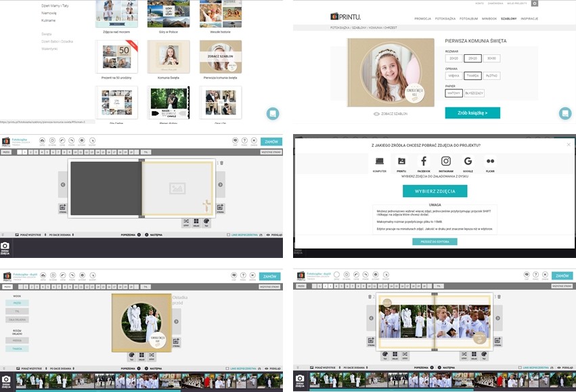Screen dimensions: 576x392
Task: Choose Facebook as the photo source
Action: [424, 161]
